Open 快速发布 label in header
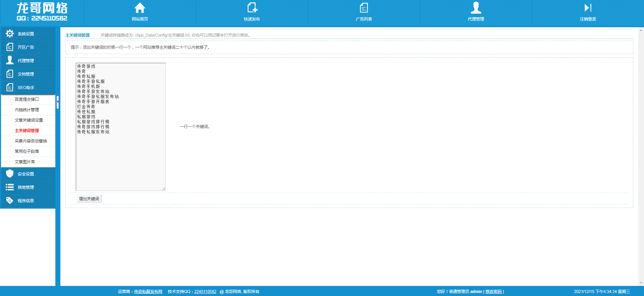This screenshot has height=296, width=644. 252,19
